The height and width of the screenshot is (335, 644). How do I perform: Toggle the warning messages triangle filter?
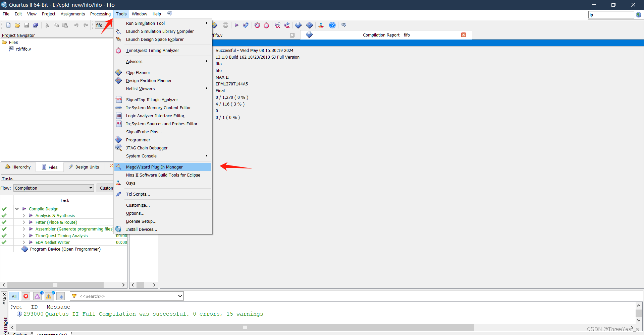pos(49,296)
